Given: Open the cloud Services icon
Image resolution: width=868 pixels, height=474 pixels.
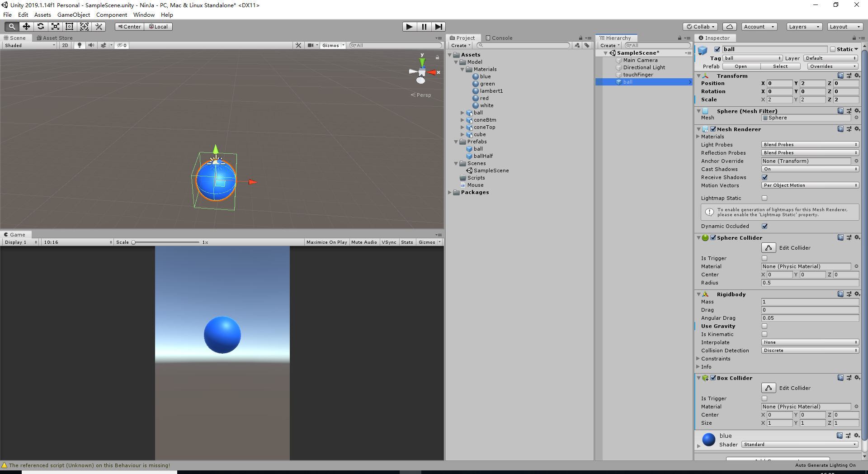Looking at the screenshot, I should tap(730, 27).
